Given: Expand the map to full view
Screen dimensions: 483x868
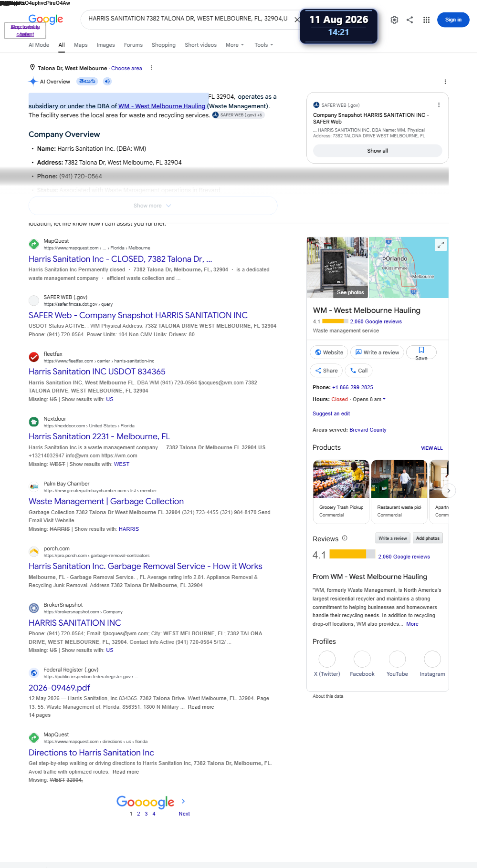Looking at the screenshot, I should pyautogui.click(x=441, y=245).
